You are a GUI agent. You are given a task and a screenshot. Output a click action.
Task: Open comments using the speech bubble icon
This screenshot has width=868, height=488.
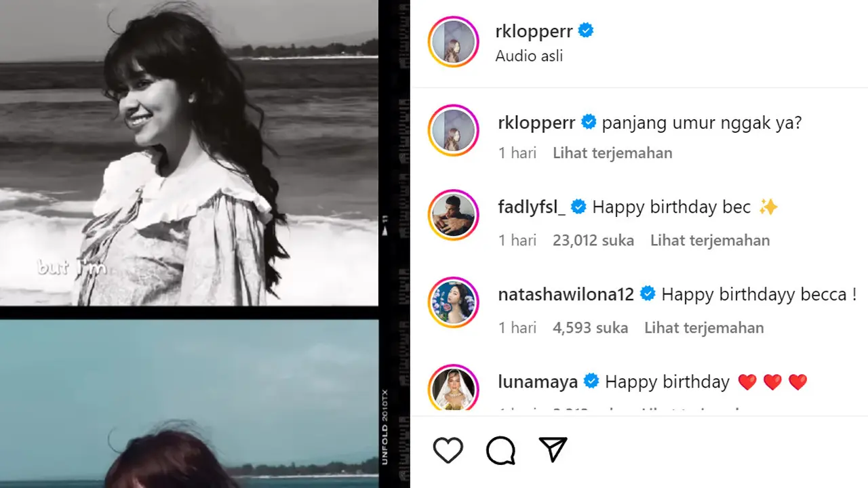coord(500,449)
